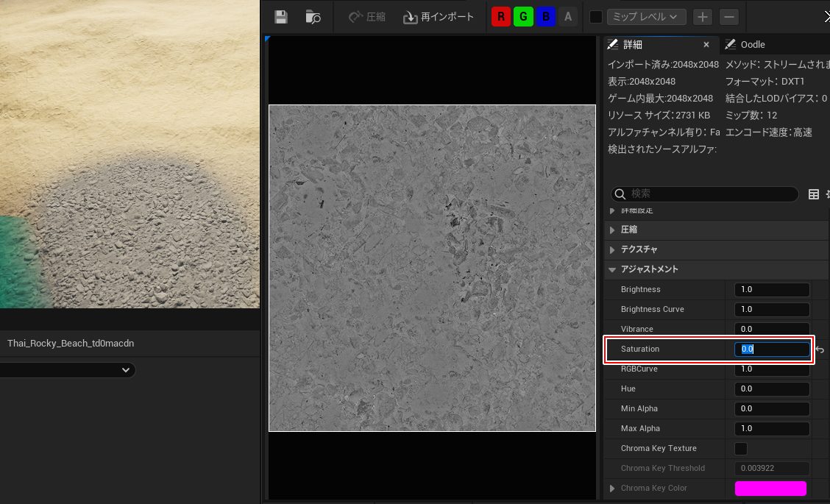Click the Save texture icon
This screenshot has width=830, height=504.
click(x=280, y=17)
